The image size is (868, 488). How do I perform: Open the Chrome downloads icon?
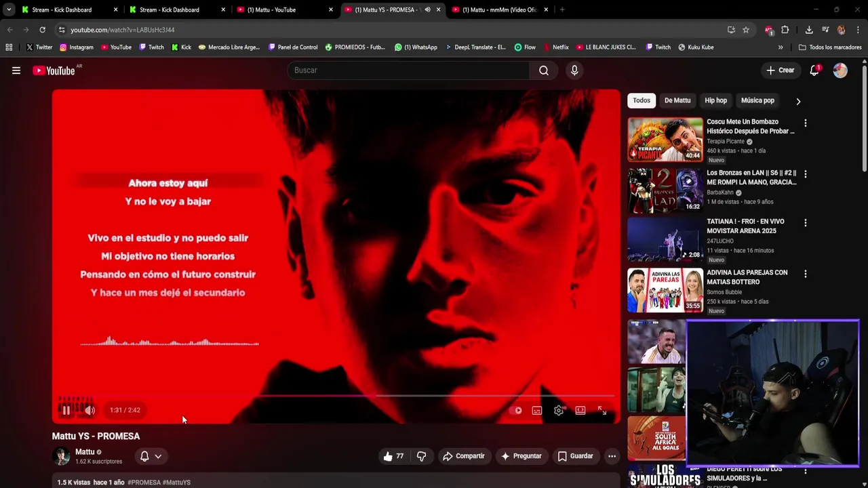(809, 30)
